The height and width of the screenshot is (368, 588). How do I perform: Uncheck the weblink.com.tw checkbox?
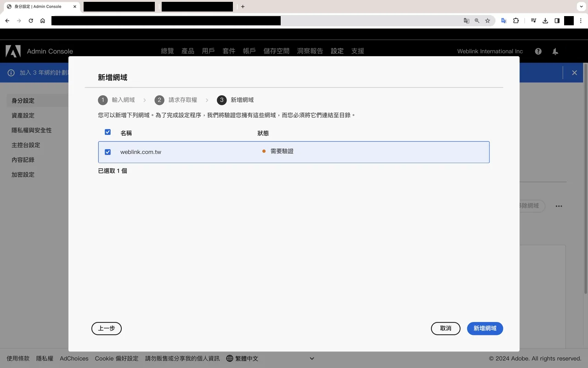click(x=107, y=152)
